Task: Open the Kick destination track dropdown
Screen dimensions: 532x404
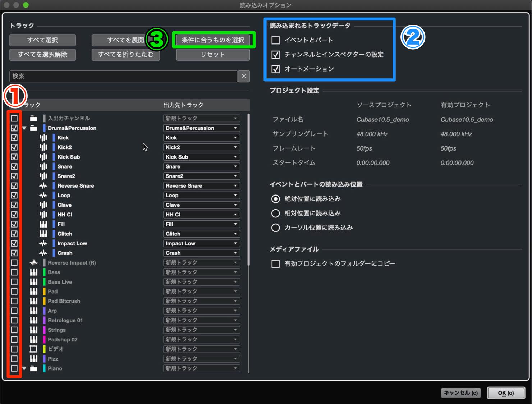Action: click(202, 138)
